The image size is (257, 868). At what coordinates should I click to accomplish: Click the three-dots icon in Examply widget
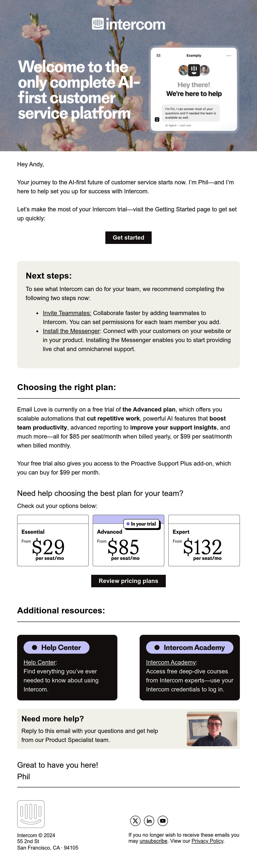click(229, 56)
